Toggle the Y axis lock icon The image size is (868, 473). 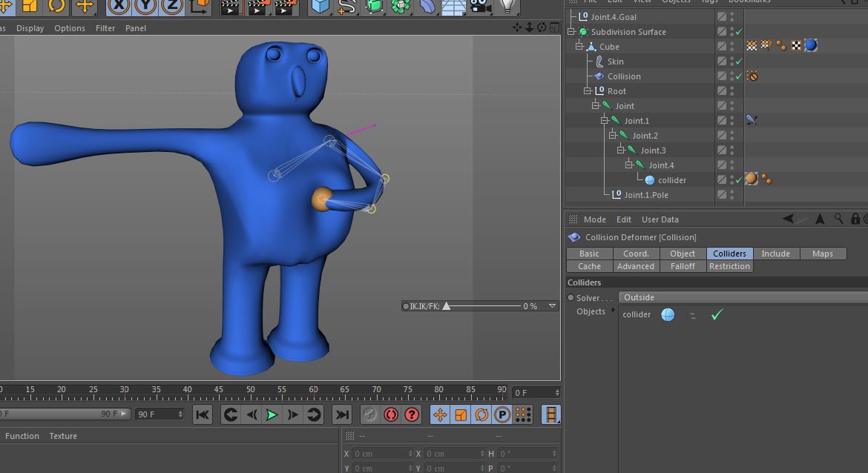[145, 7]
